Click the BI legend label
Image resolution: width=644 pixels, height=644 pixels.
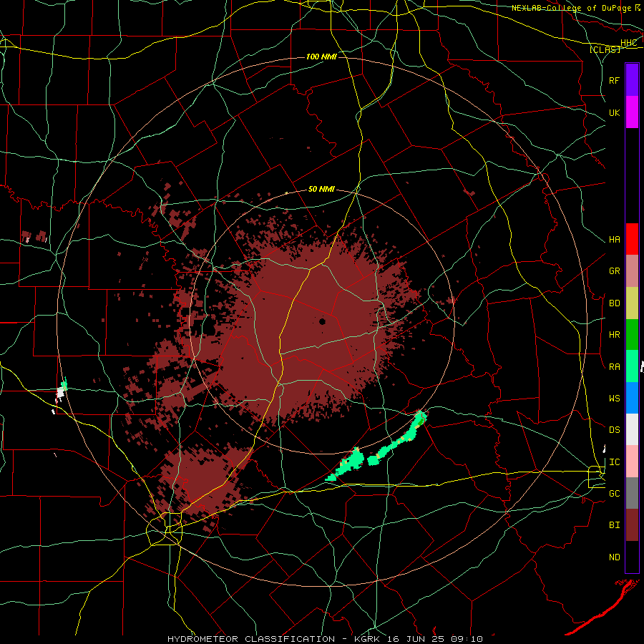pyautogui.click(x=614, y=525)
